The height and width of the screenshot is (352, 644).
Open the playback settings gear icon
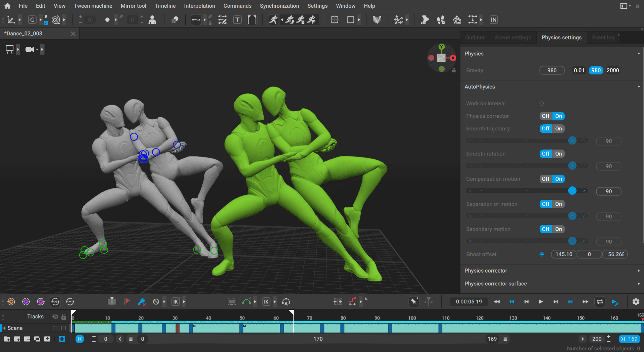click(x=636, y=301)
